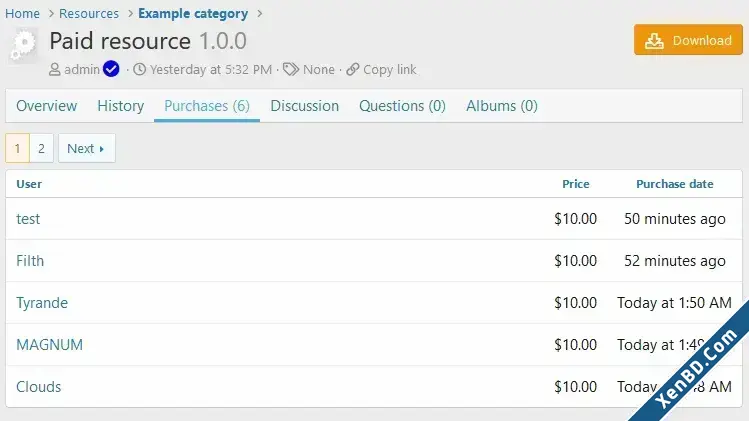Click the tags icon before None
This screenshot has height=421, width=749.
(x=291, y=69)
